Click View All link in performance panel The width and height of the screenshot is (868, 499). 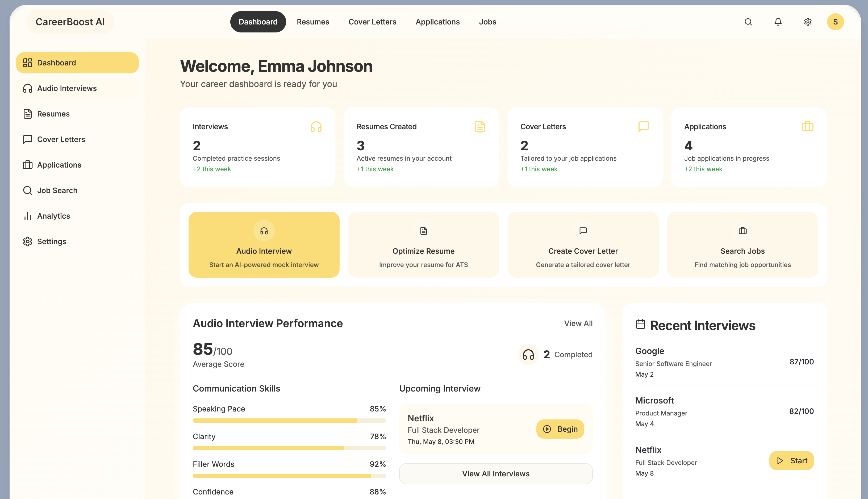pyautogui.click(x=578, y=323)
